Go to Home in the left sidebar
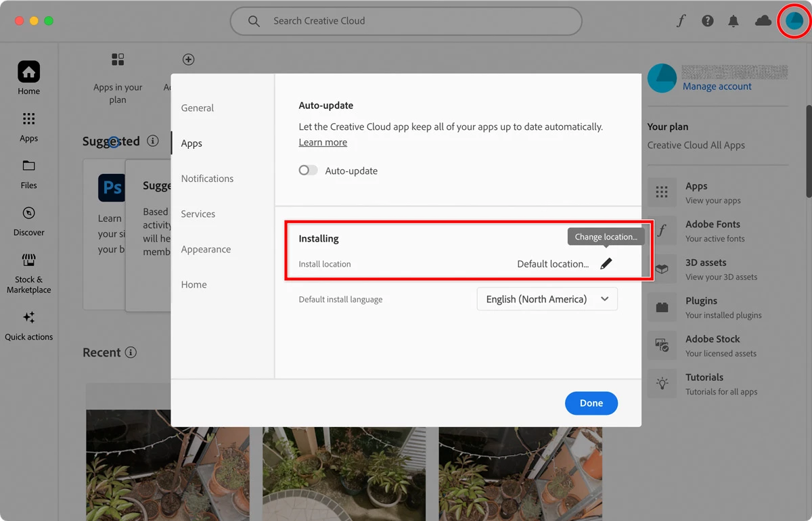This screenshot has height=521, width=812. point(28,78)
